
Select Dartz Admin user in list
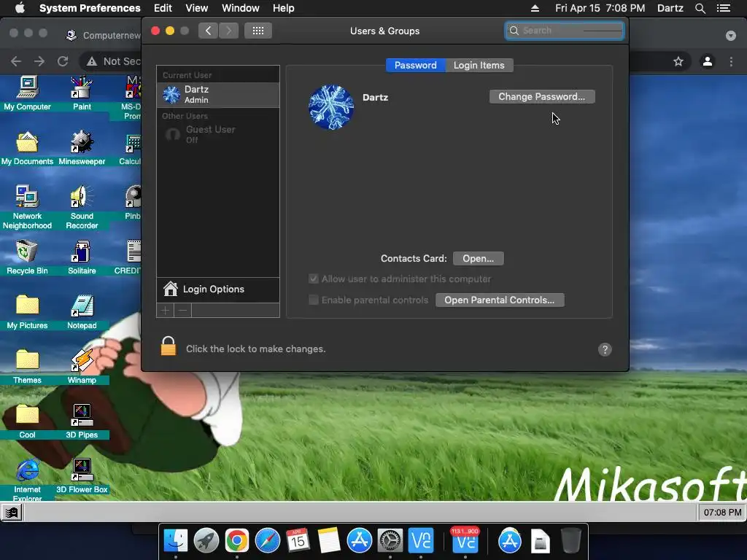[x=217, y=94]
